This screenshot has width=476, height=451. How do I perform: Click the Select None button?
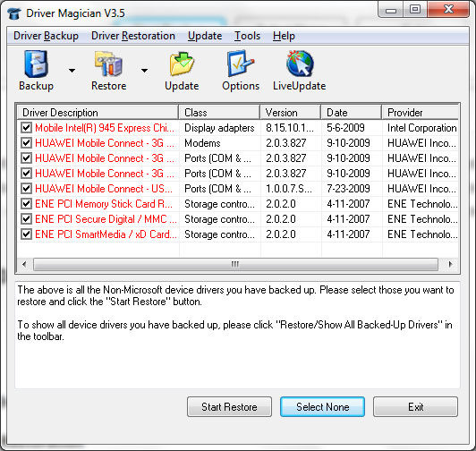click(322, 406)
